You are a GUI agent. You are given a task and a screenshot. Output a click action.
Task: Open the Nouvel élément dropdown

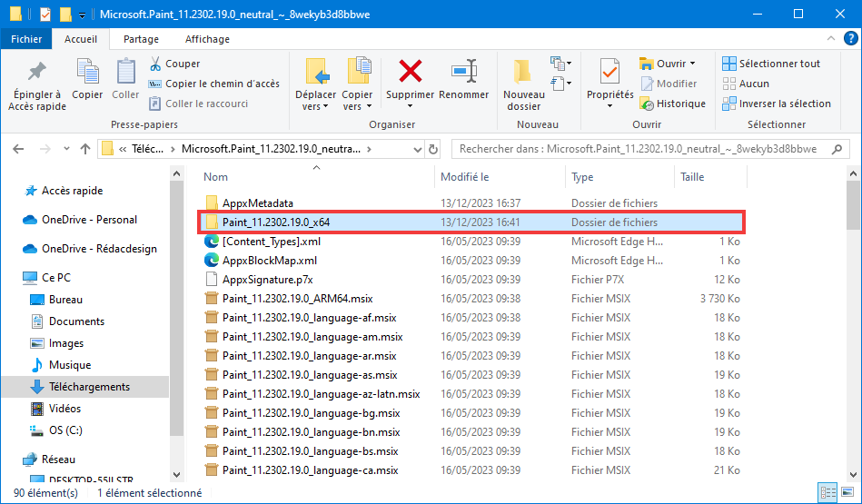point(561,64)
